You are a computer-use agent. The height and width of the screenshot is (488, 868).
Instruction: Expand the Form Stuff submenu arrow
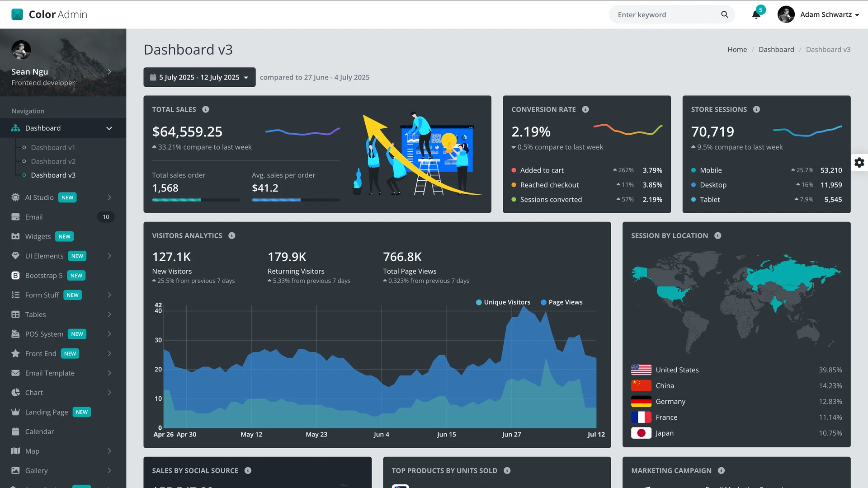[x=109, y=295]
